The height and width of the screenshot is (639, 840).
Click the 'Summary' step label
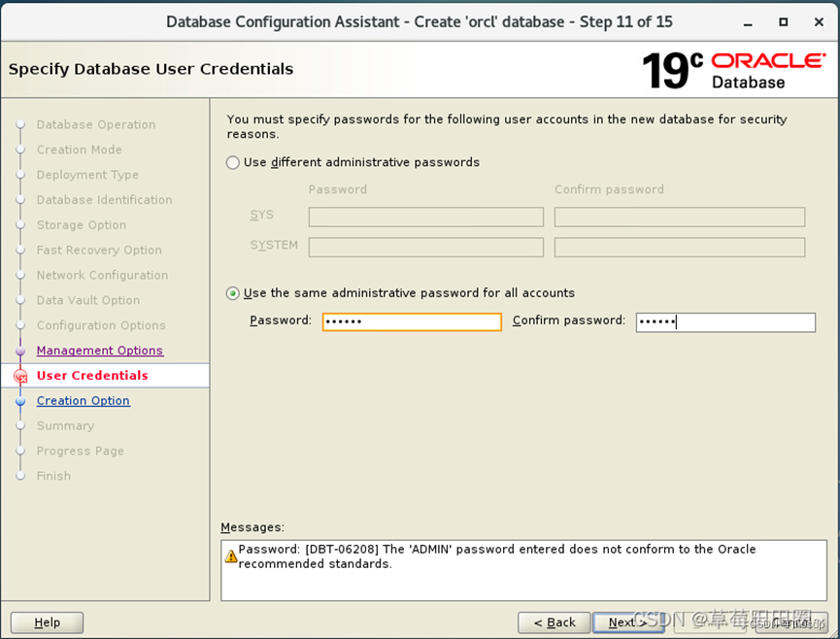(x=65, y=425)
